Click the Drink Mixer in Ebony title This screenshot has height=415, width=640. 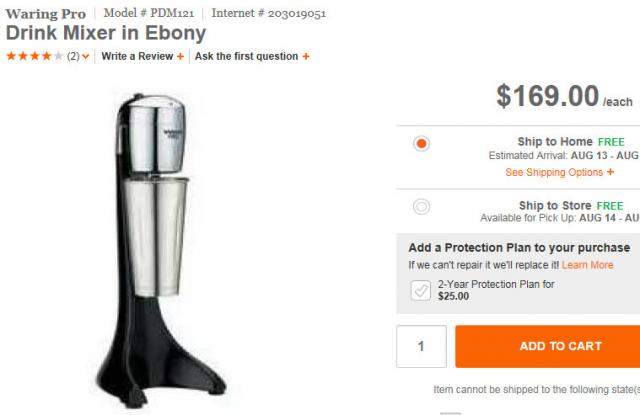[106, 33]
